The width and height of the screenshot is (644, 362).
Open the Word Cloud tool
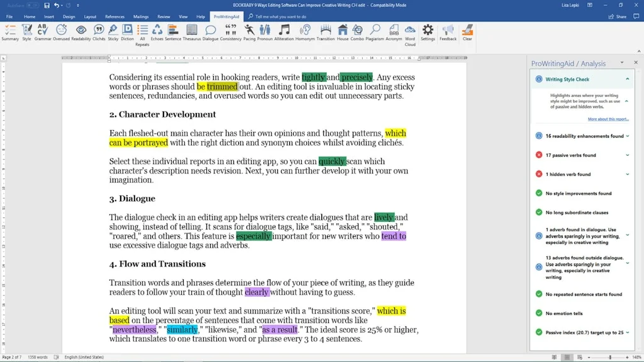[x=410, y=33]
